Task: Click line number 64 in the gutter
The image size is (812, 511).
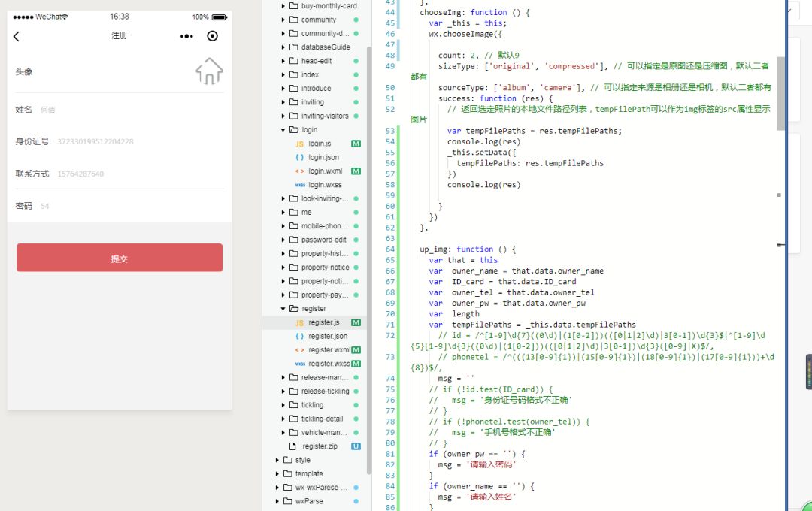Action: click(390, 249)
